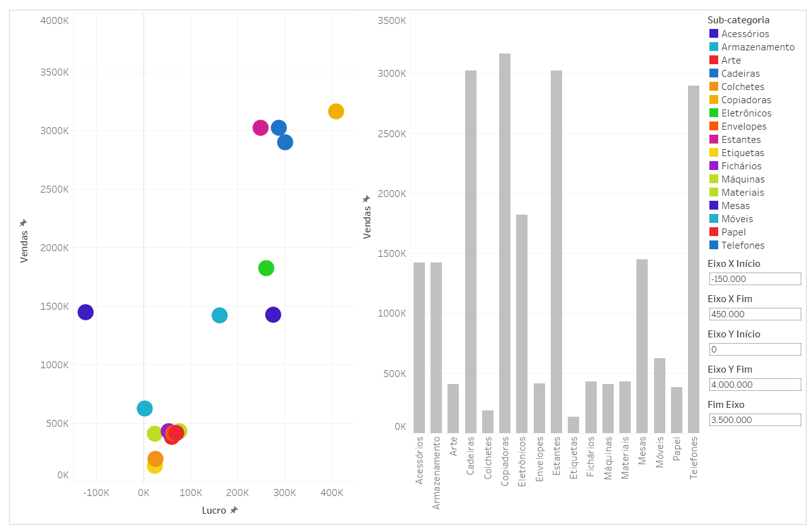
Task: Highlight the Eletrônicos green legend swatch
Action: (x=714, y=113)
